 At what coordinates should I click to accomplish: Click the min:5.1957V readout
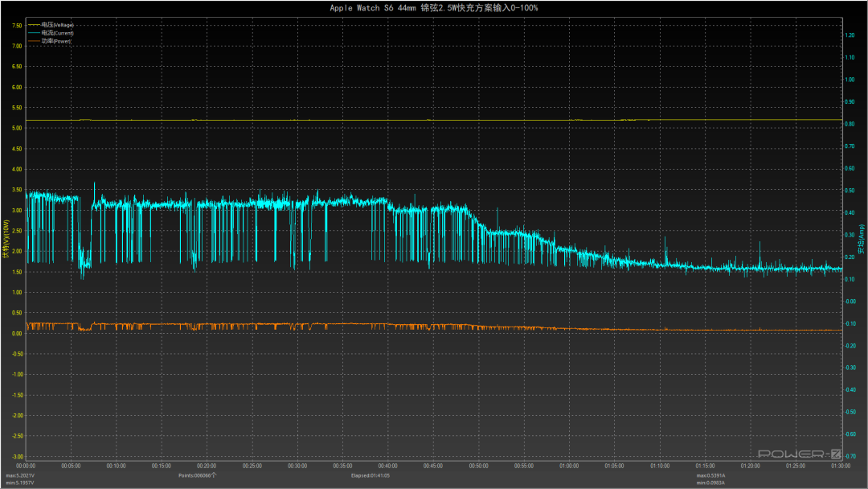[20, 483]
